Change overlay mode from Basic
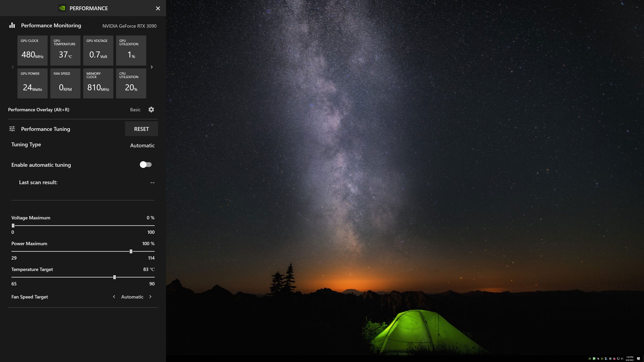This screenshot has height=362, width=644. [135, 110]
